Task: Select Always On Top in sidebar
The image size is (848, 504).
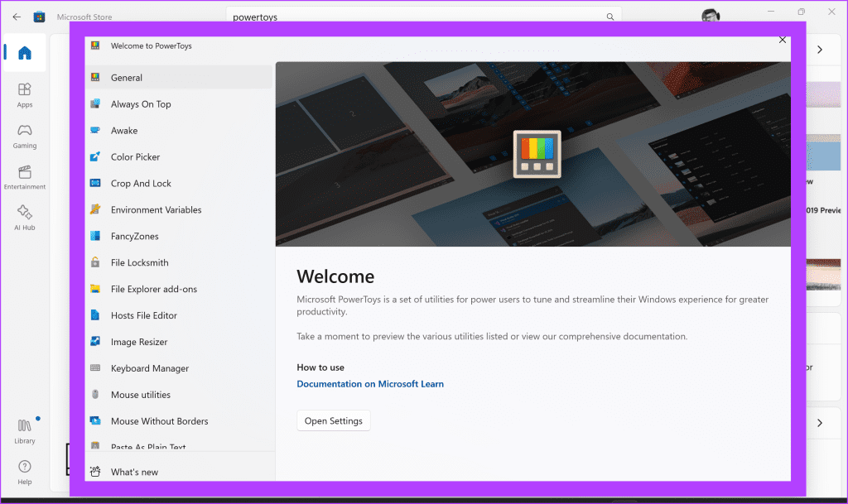Action: click(x=179, y=103)
